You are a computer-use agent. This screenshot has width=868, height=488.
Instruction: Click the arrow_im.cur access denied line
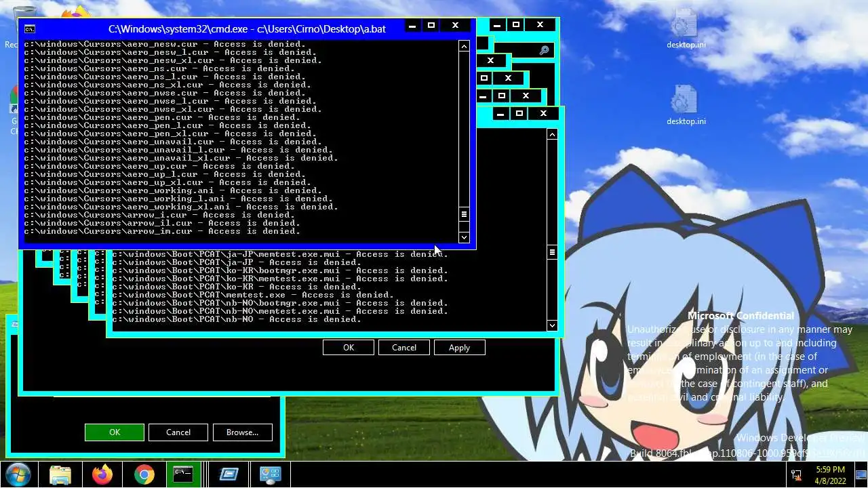pyautogui.click(x=162, y=231)
